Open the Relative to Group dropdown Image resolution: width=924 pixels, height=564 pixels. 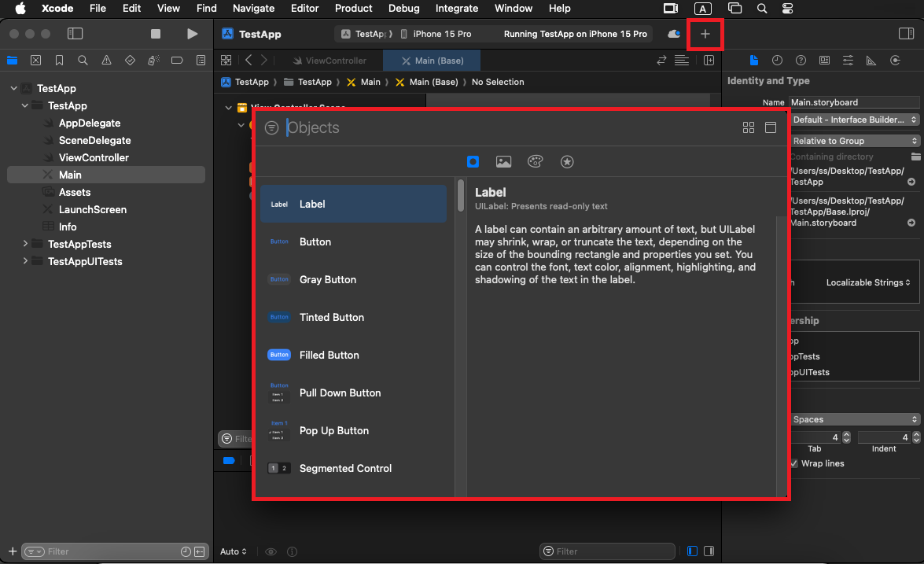point(854,141)
